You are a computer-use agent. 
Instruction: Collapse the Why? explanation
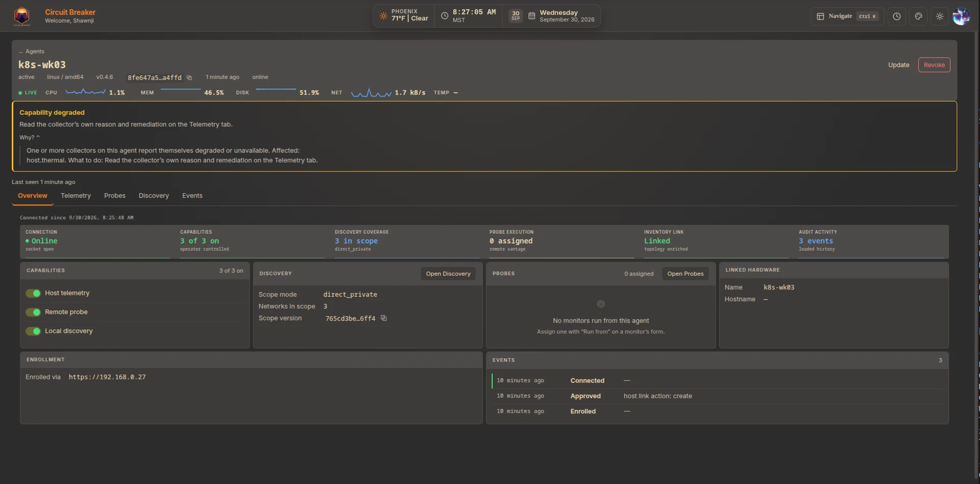point(30,137)
